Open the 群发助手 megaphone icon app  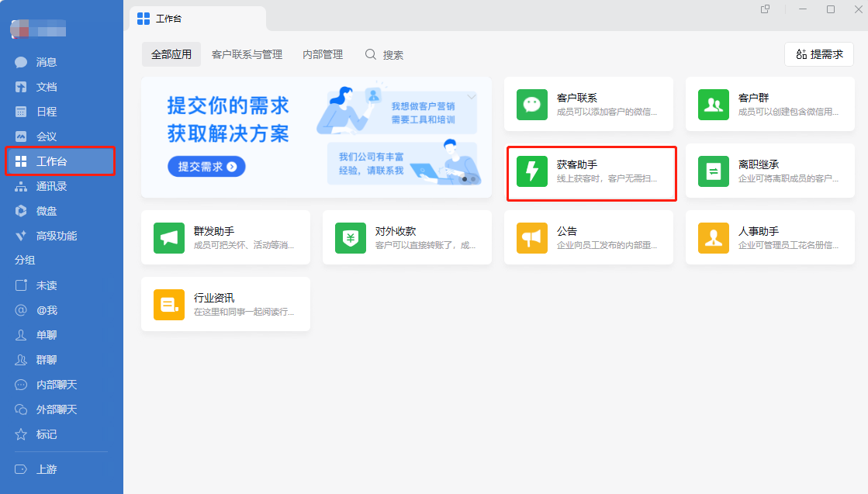pos(169,238)
